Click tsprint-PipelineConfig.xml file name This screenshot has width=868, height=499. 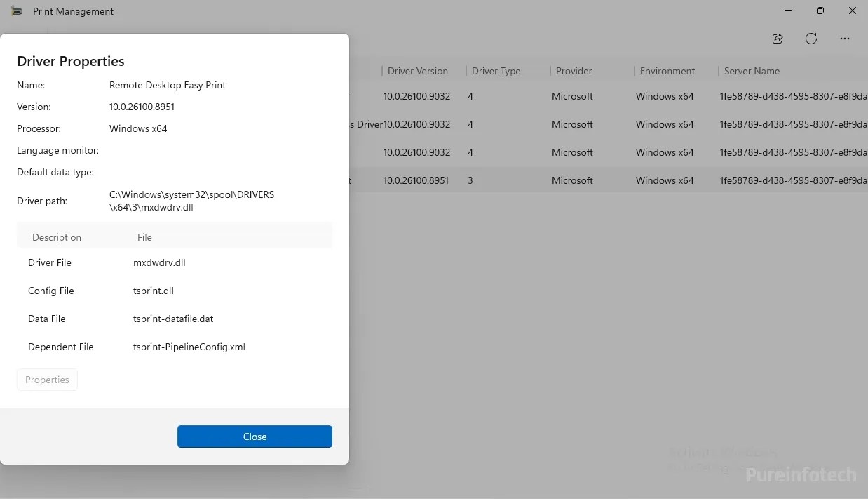[189, 347]
